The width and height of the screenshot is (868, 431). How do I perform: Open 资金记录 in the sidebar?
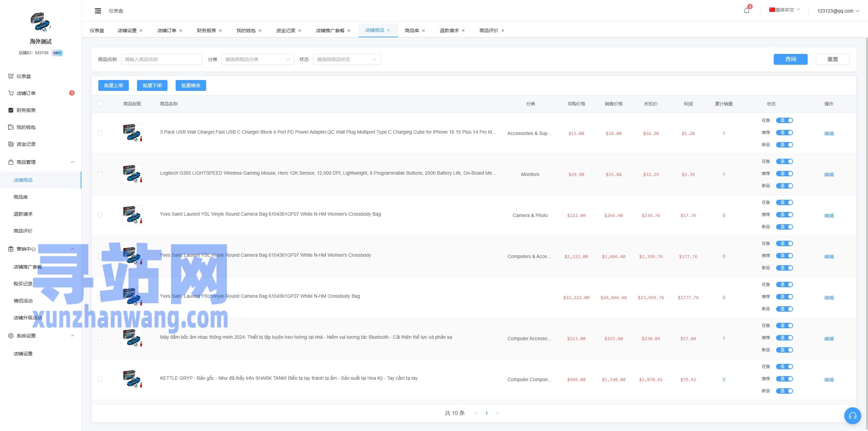pyautogui.click(x=41, y=144)
